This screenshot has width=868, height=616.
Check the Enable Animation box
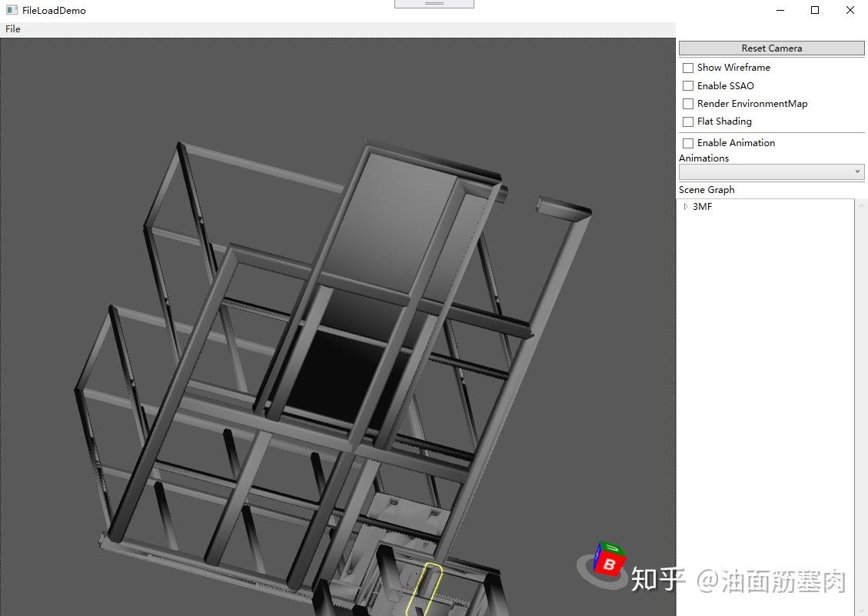[687, 143]
